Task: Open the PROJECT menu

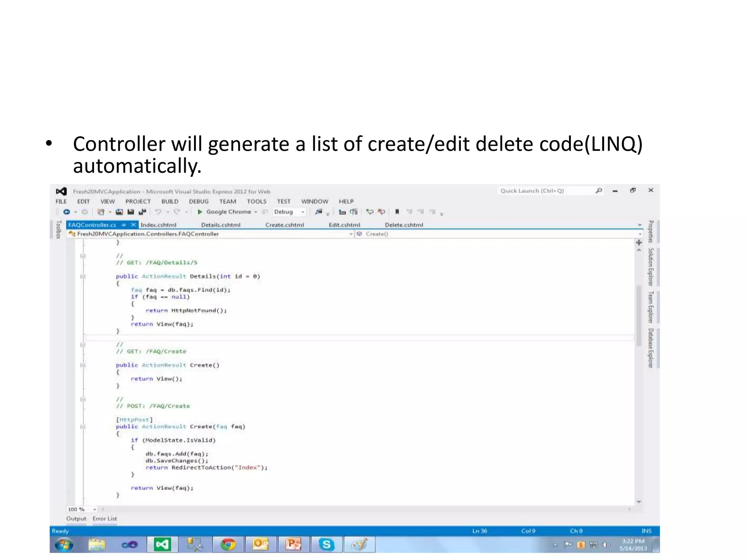Action: tap(138, 201)
